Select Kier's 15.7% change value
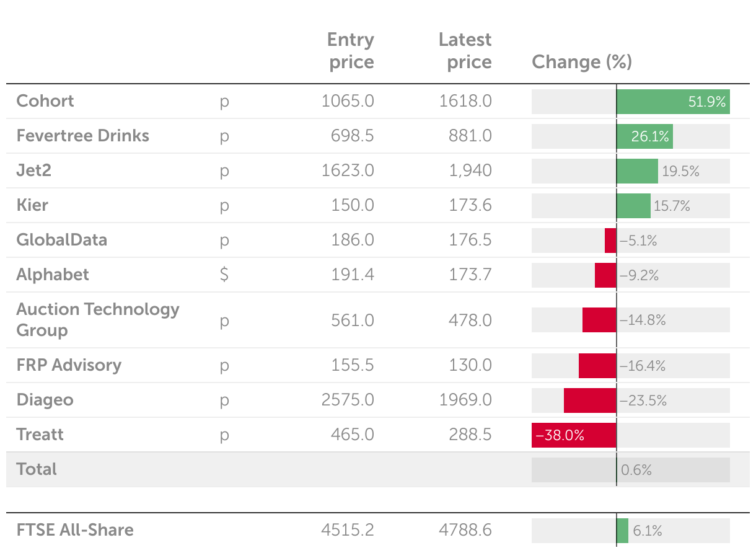Viewport: 756px width, 553px height. [672, 206]
